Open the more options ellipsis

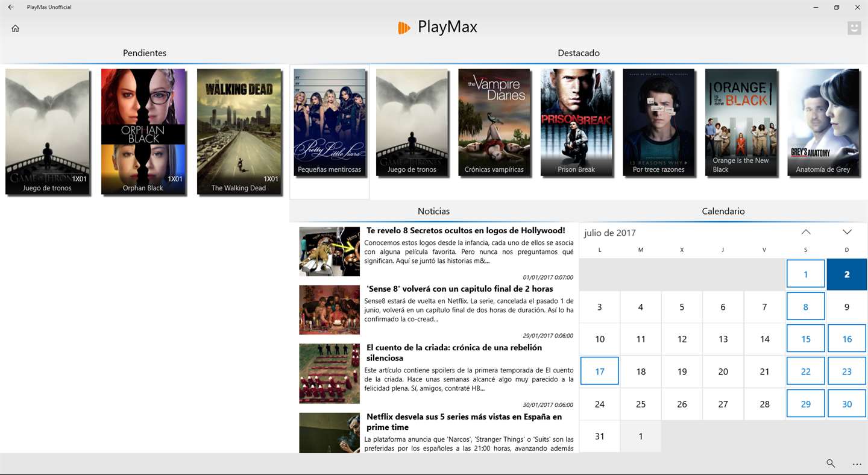857,464
